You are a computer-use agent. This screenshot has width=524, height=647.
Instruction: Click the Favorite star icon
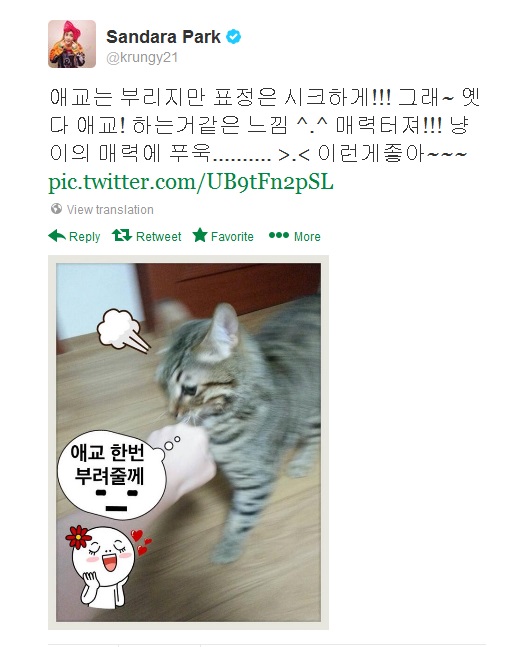200,235
